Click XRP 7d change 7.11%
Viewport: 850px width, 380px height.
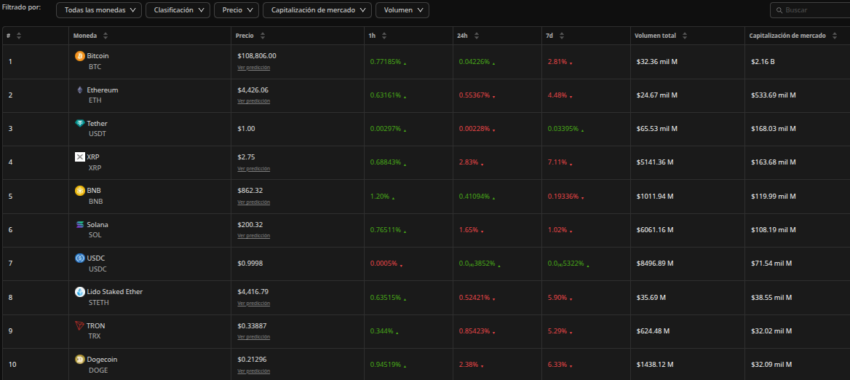click(x=557, y=163)
